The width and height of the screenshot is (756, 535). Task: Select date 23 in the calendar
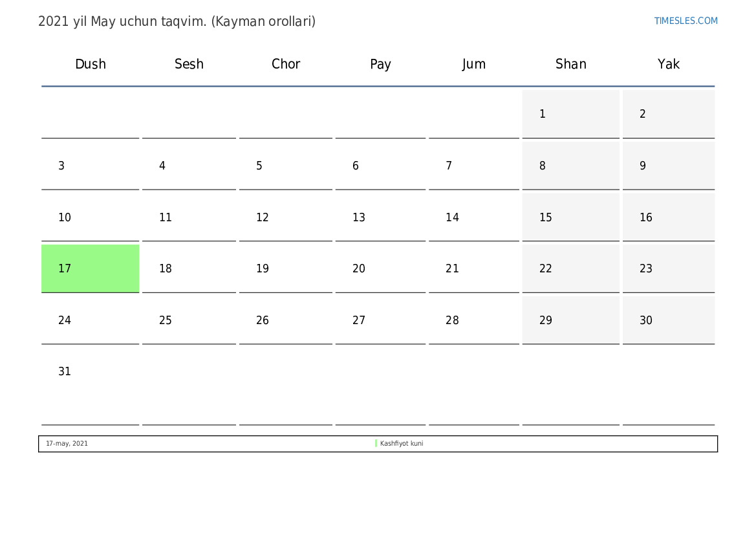click(669, 268)
